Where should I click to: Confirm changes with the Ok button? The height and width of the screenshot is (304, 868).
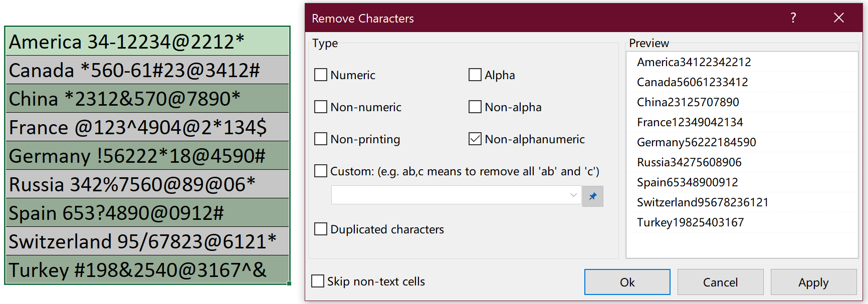point(627,281)
